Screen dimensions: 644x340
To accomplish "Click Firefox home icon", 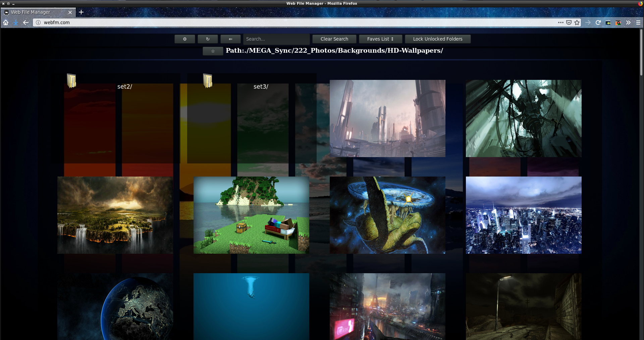I will pos(6,22).
